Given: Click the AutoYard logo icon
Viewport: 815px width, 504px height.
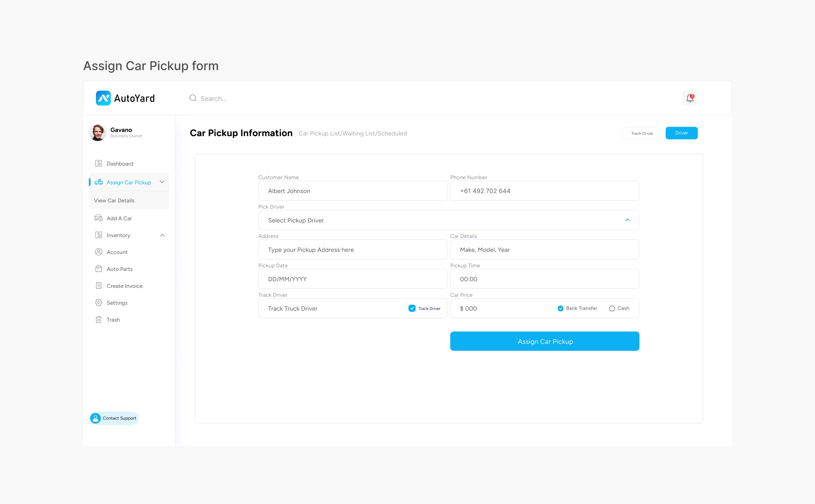Looking at the screenshot, I should point(103,98).
